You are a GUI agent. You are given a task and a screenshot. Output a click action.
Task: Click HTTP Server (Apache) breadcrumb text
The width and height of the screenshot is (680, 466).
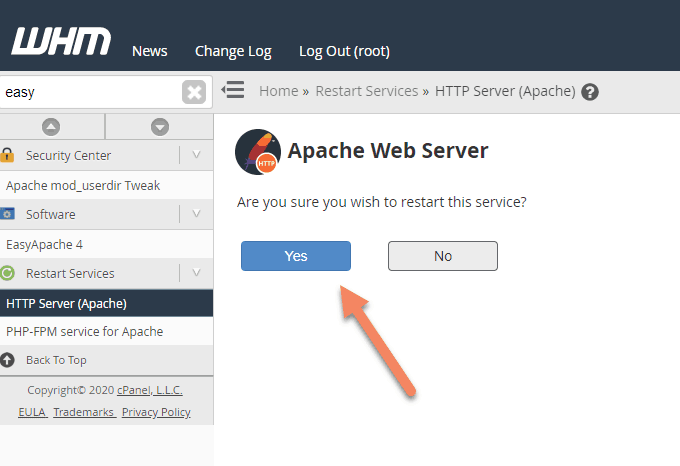(x=505, y=91)
